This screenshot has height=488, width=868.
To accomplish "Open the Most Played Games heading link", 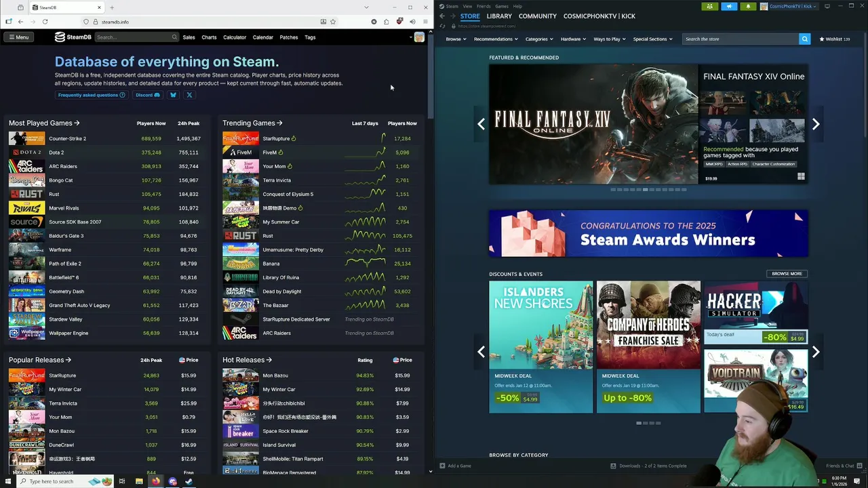I will tap(44, 123).
